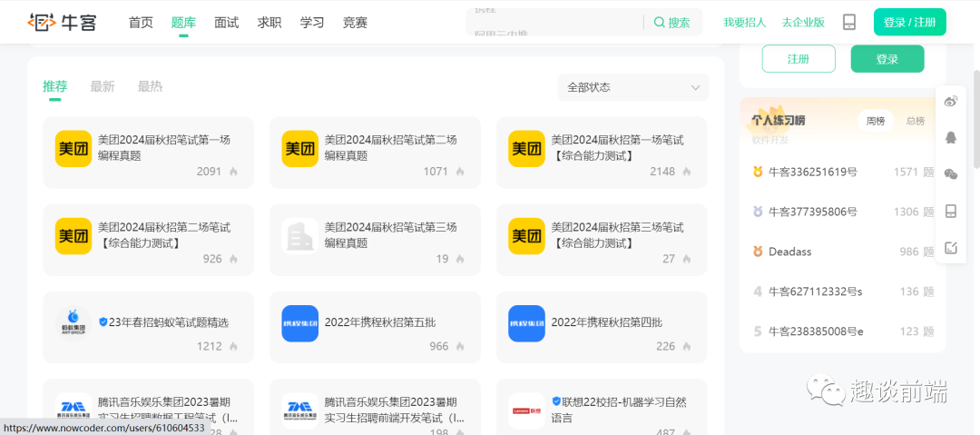Open 竞赛 in the top navigation

click(x=355, y=23)
